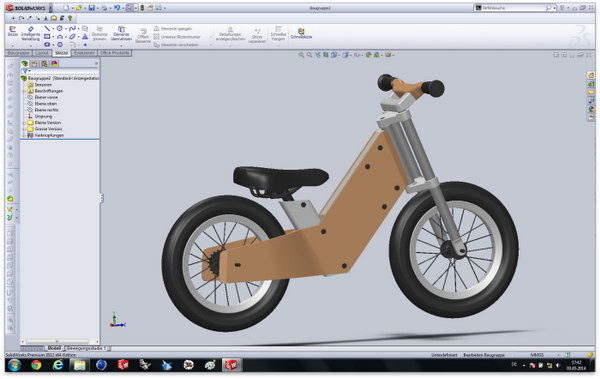Select the Skizze sketch tool
Viewport: 600px width, 379px height.
click(x=13, y=31)
